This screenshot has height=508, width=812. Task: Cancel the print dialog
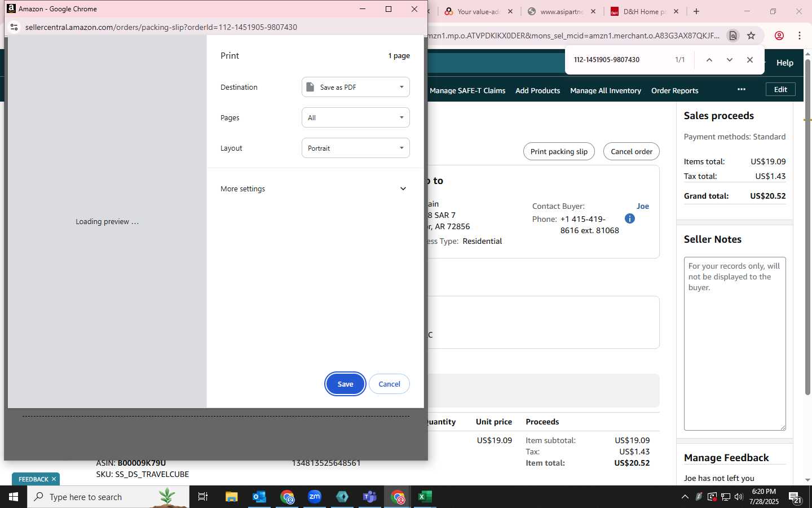(x=389, y=384)
